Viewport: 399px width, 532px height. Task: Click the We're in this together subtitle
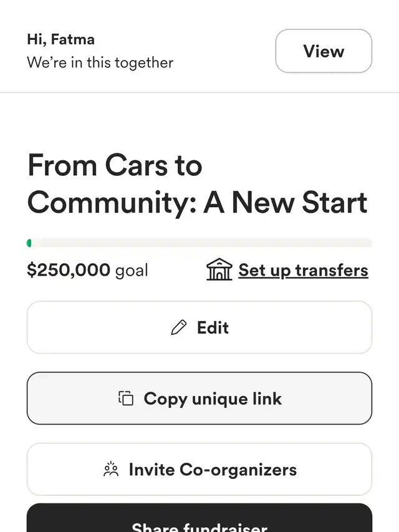click(100, 63)
